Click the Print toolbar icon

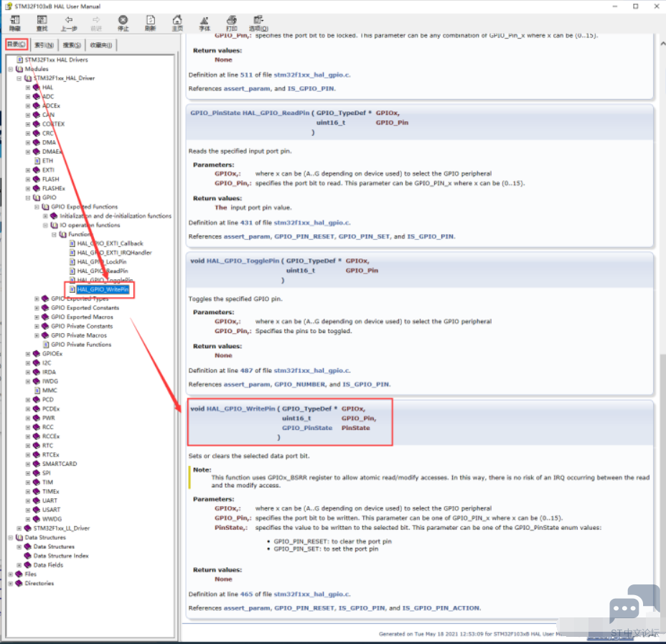tap(232, 23)
